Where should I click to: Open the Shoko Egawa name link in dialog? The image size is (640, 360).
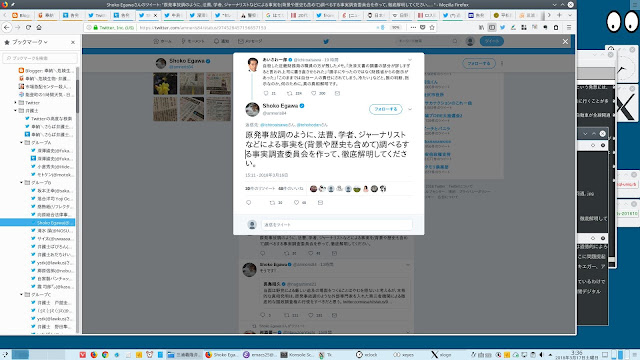point(280,106)
